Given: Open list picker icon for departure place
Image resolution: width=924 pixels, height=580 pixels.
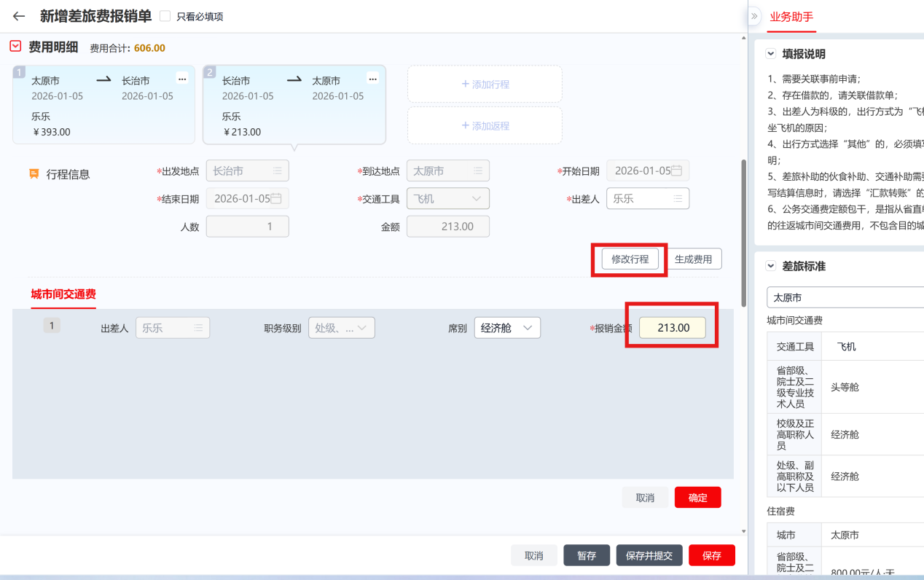Looking at the screenshot, I should 277,171.
